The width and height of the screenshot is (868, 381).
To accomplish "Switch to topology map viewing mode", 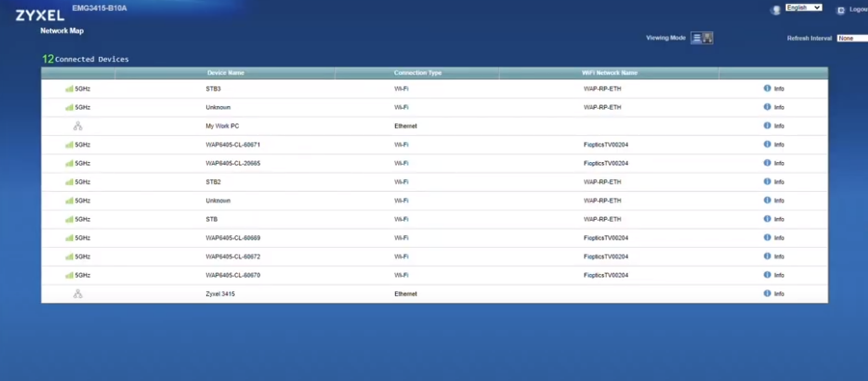I will click(708, 38).
